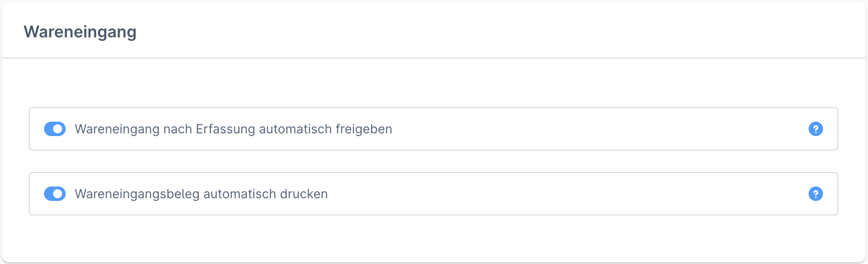Click the word 'drucken' in the second option

coord(304,194)
